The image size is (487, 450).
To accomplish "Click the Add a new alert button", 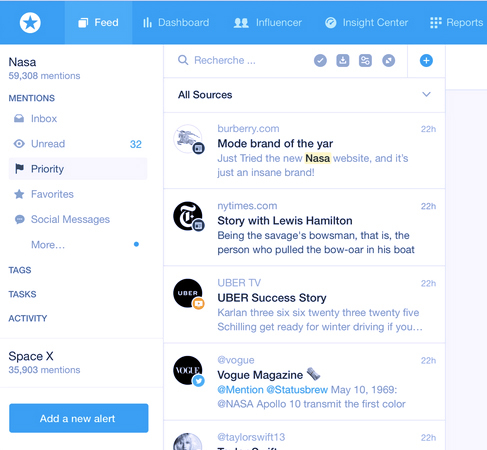I will (79, 418).
